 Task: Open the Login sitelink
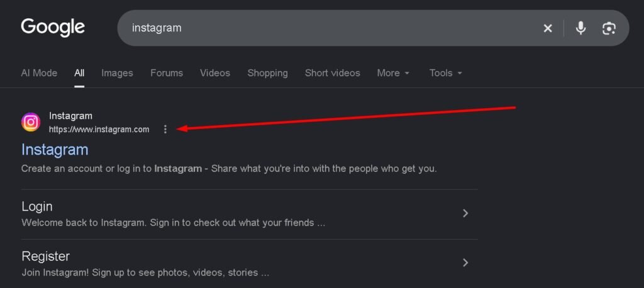[37, 206]
